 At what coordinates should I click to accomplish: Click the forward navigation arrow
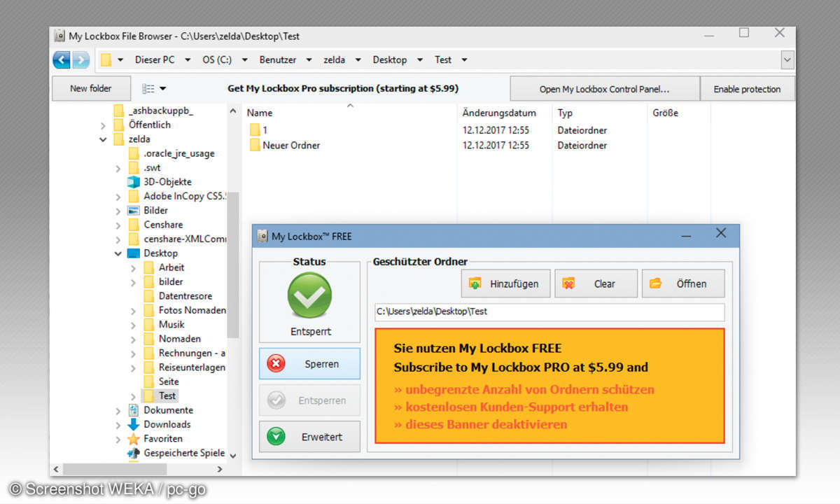tap(80, 60)
